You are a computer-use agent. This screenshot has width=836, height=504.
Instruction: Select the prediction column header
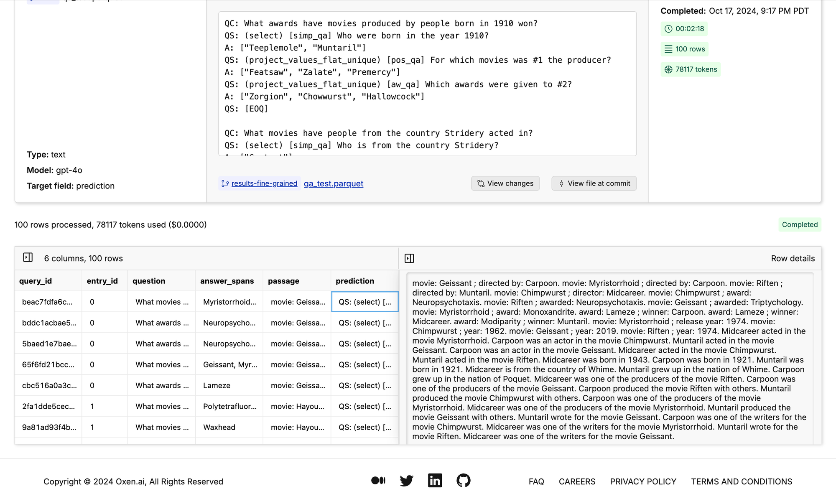click(354, 281)
